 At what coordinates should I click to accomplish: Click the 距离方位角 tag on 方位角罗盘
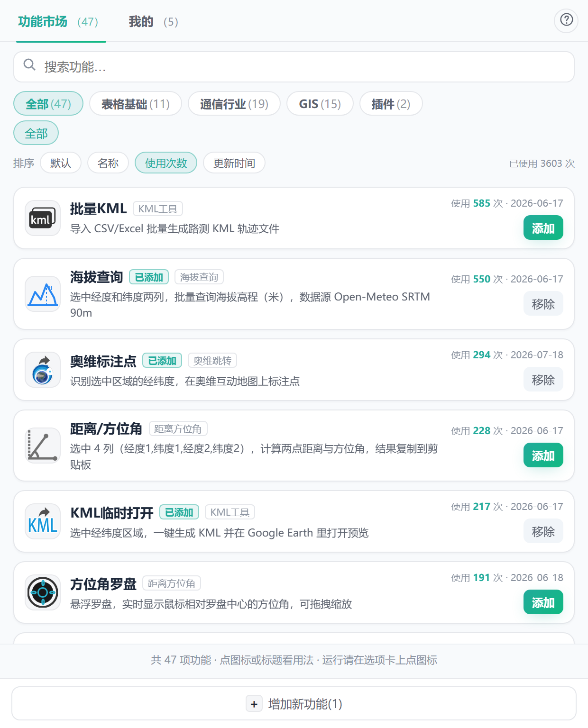[x=172, y=583]
